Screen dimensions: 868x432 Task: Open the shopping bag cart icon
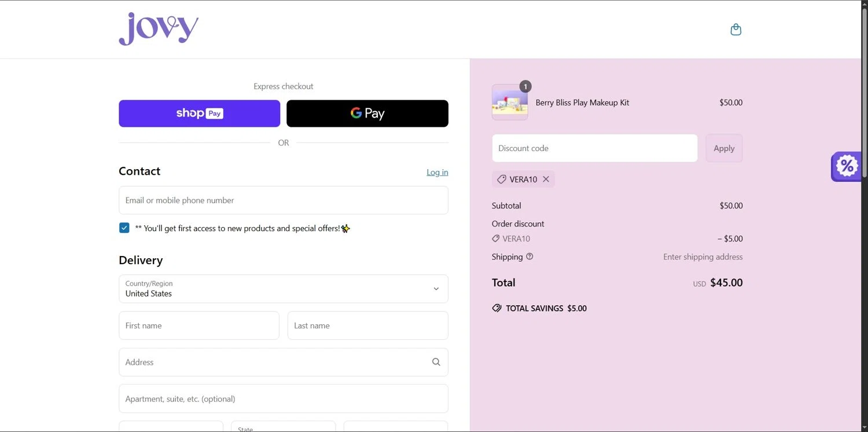[x=735, y=30]
